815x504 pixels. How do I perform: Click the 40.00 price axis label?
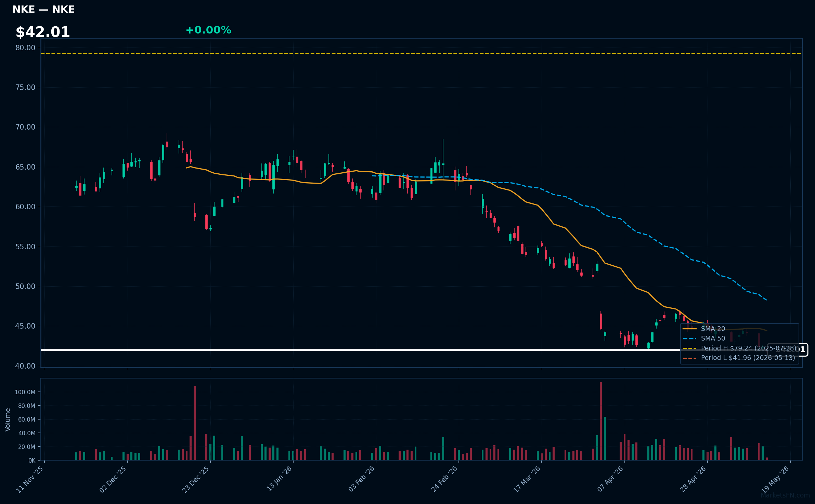point(25,366)
